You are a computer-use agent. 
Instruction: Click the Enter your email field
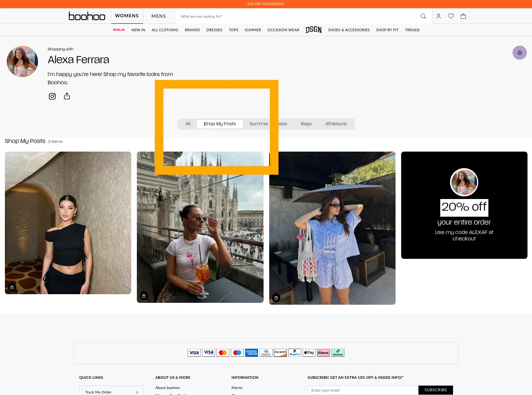tap(363, 390)
